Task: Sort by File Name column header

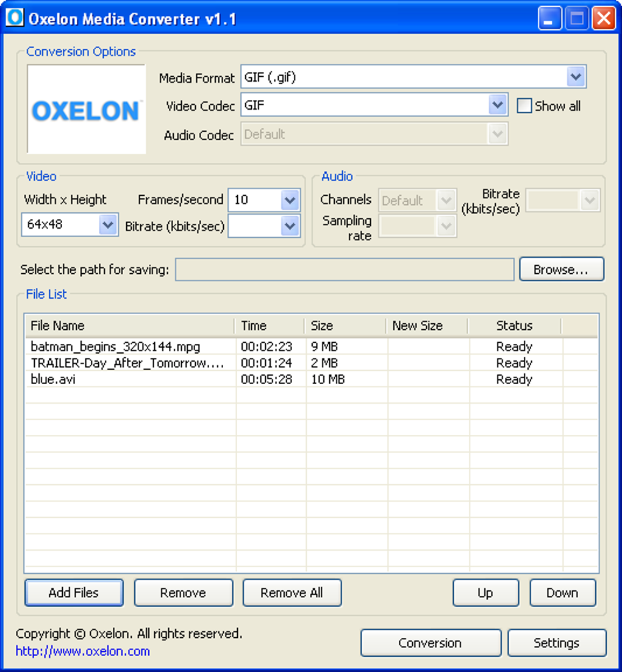Action: [x=130, y=326]
